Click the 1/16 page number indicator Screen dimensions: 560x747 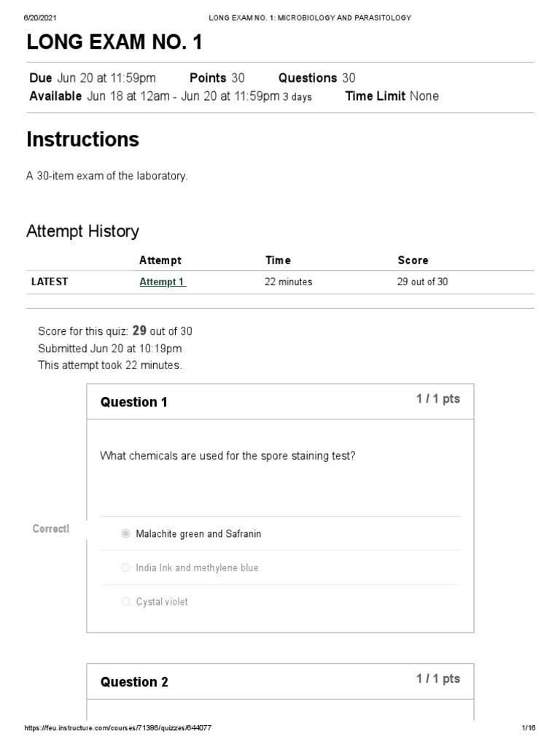(529, 728)
